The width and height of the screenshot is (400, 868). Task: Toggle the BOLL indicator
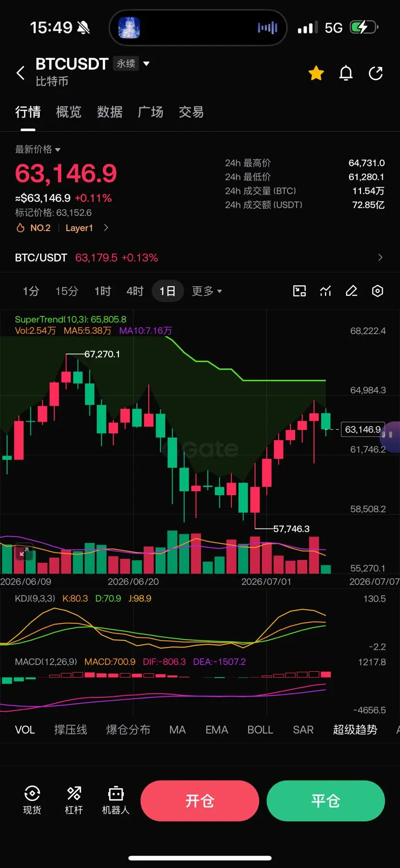pyautogui.click(x=260, y=730)
